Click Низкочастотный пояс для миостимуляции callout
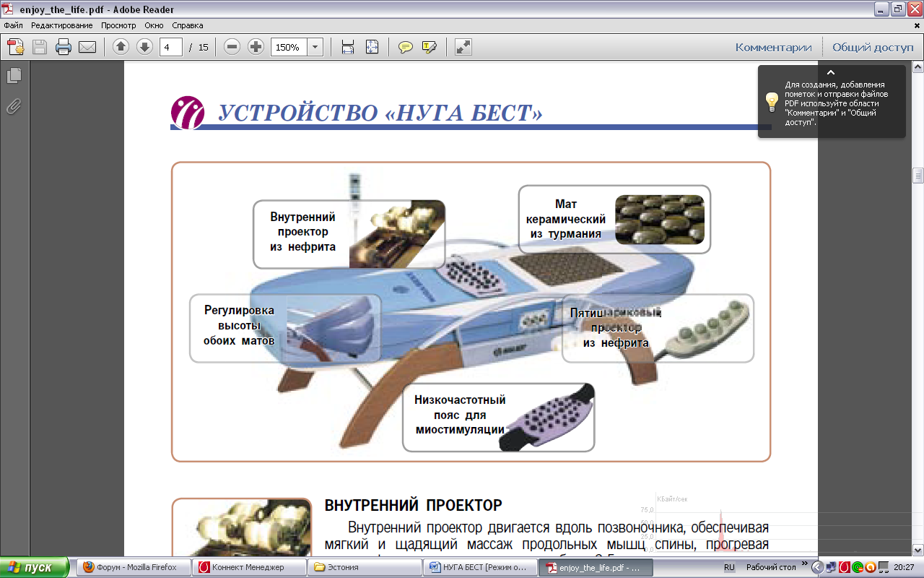The height and width of the screenshot is (578, 924). pyautogui.click(x=498, y=418)
